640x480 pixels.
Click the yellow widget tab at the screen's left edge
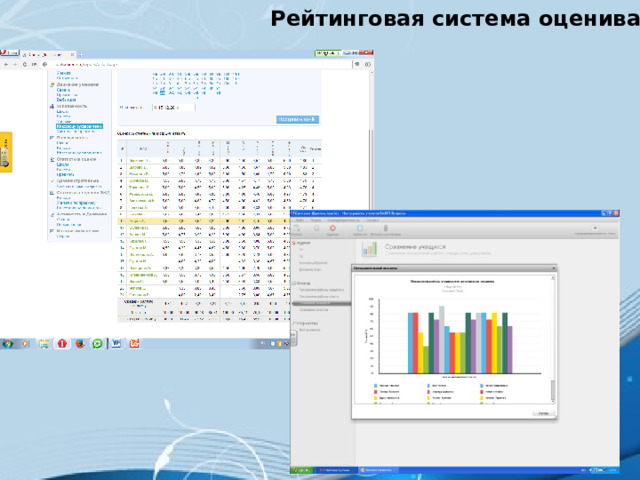click(6, 152)
